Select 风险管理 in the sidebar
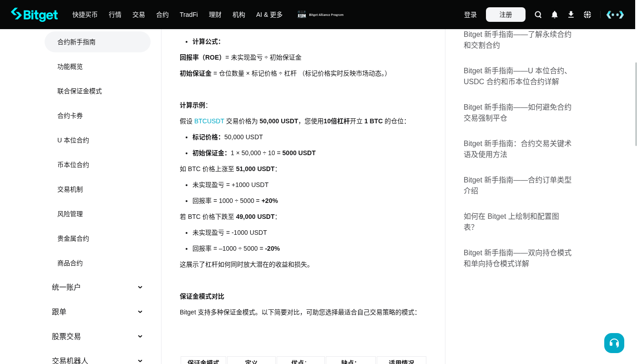Viewport: 637px width, 364px height. coord(97,214)
